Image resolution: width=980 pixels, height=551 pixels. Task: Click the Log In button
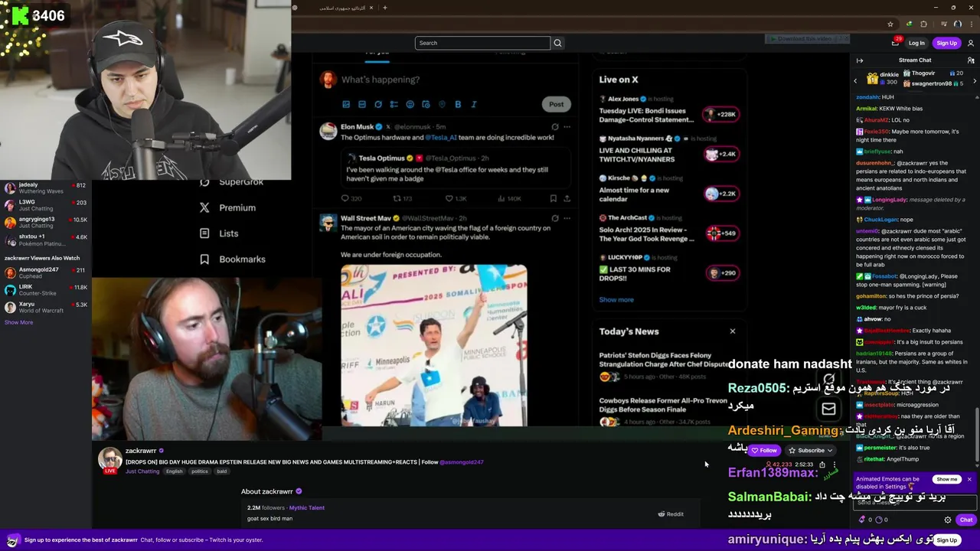[x=916, y=43]
